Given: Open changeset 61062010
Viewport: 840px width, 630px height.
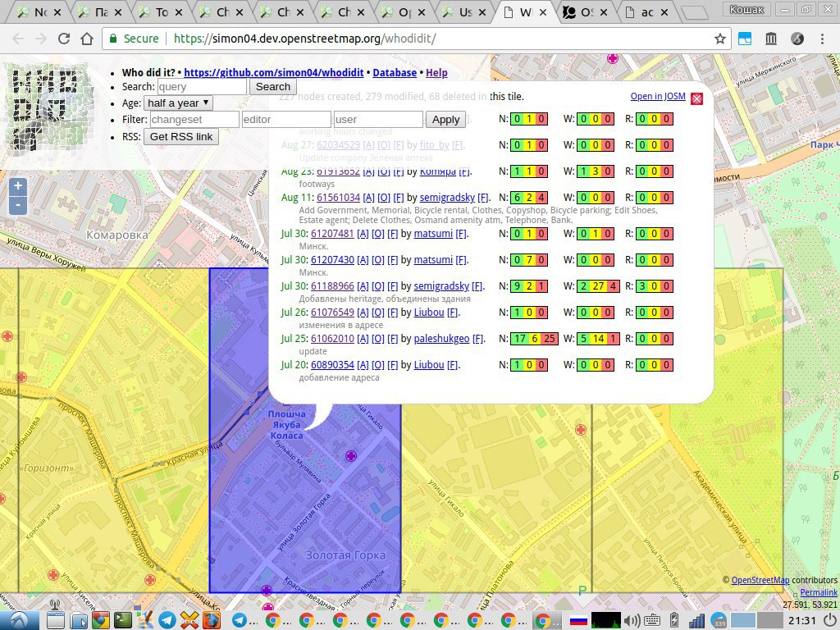Looking at the screenshot, I should pos(333,339).
